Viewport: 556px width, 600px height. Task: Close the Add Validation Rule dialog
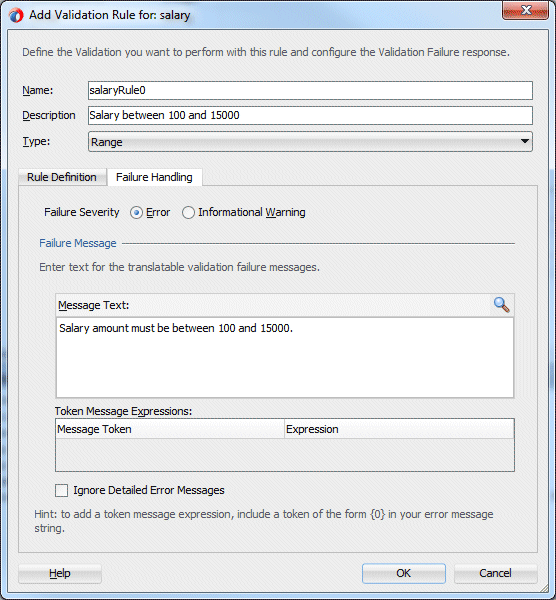click(x=525, y=10)
